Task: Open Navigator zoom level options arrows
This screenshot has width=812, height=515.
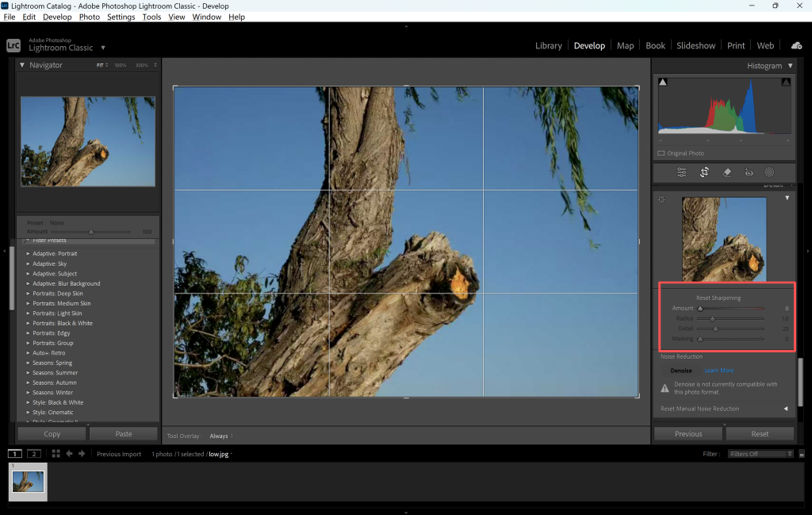Action: point(155,65)
